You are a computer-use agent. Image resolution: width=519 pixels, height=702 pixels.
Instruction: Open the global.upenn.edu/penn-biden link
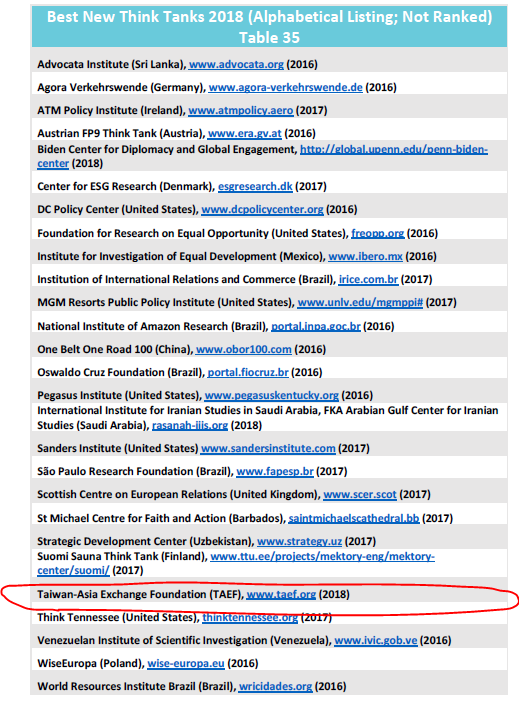[x=394, y=150]
